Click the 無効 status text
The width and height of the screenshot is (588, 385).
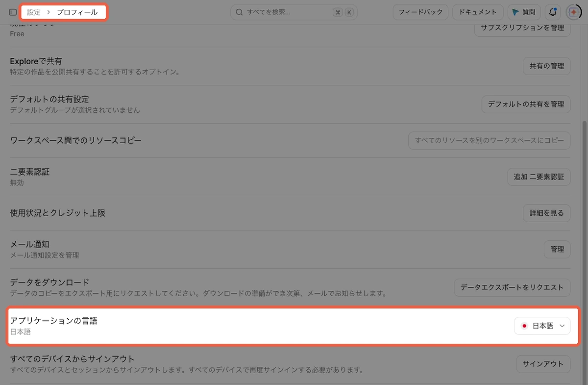coord(17,182)
